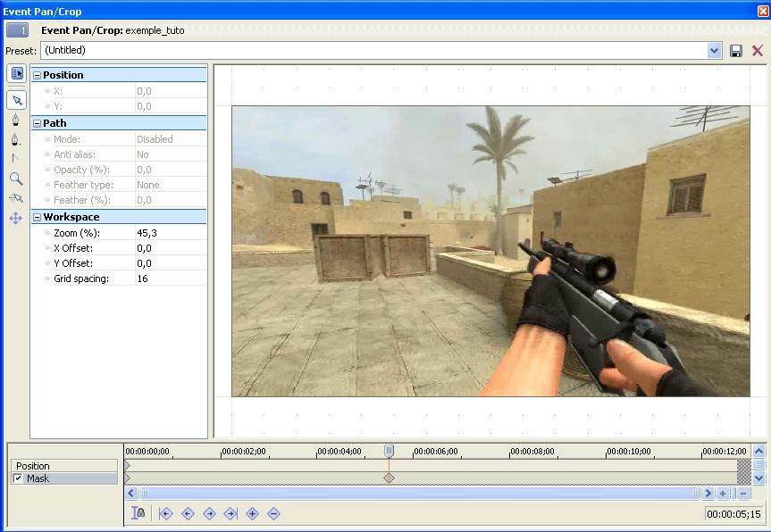Close the Event Pan/Crop window
Screen dimensions: 771x532
pyautogui.click(x=763, y=11)
